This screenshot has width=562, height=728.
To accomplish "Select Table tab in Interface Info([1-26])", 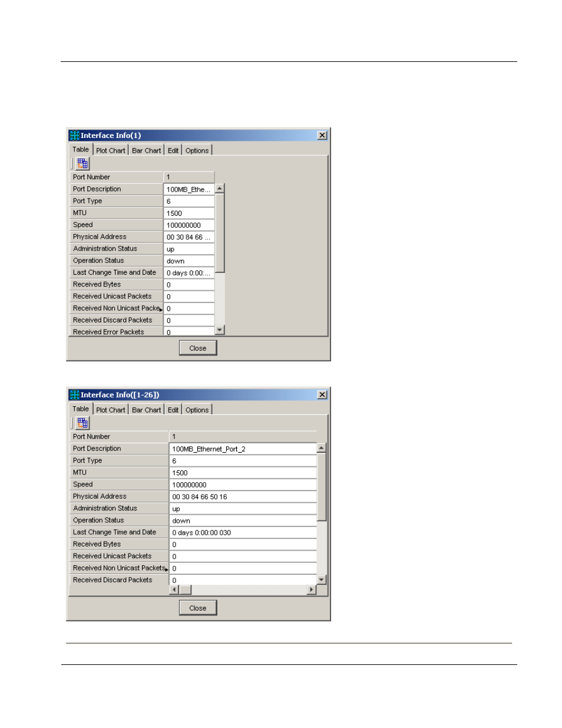I will point(81,409).
